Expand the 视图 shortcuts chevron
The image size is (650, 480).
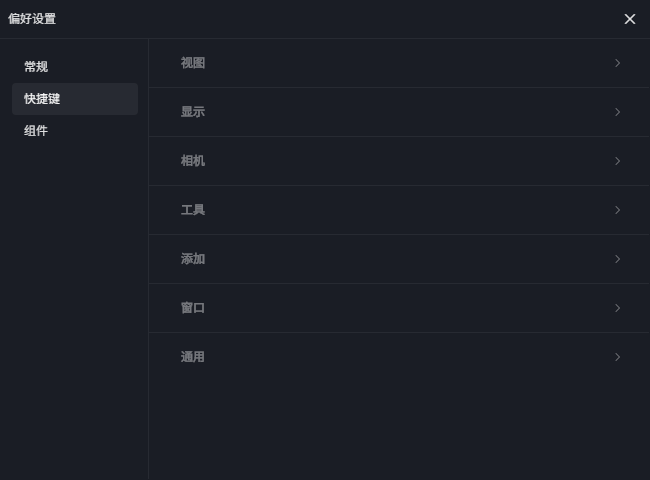pyautogui.click(x=618, y=63)
